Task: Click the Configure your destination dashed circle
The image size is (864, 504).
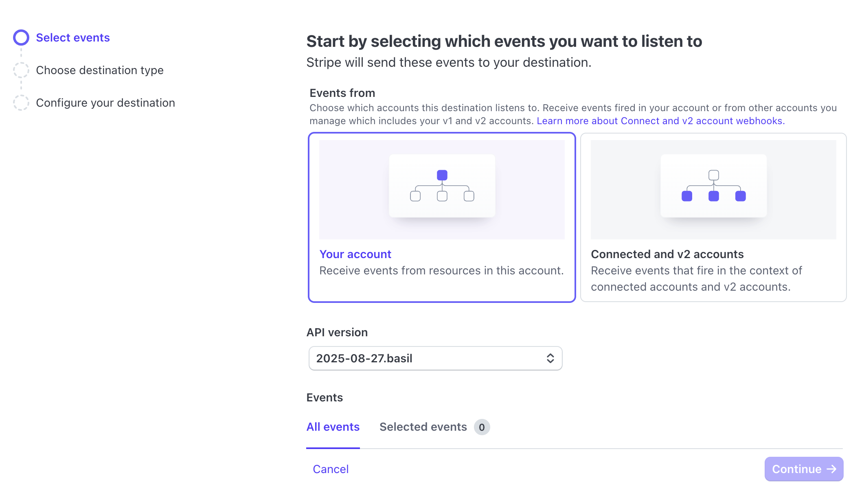Action: coord(21,103)
